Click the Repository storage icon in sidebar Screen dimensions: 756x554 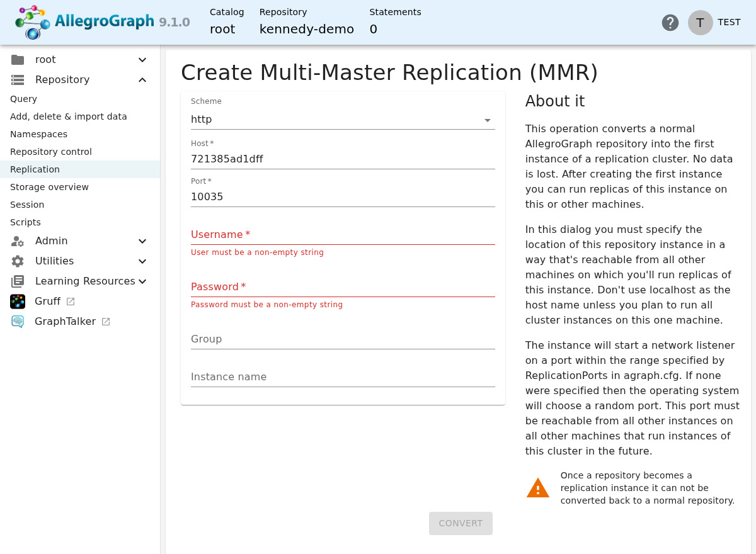[x=18, y=80]
